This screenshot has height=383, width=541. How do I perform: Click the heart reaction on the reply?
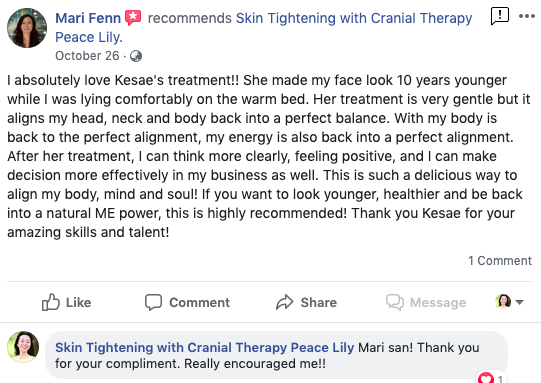[x=486, y=378]
